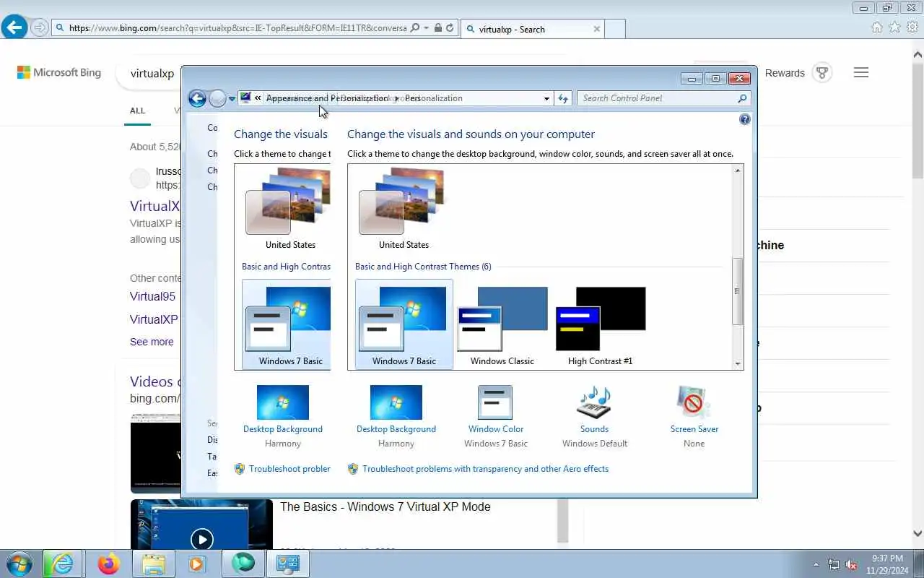Click the Control Panel taskbar button
Screen dimensions: 924x578
[287, 564]
